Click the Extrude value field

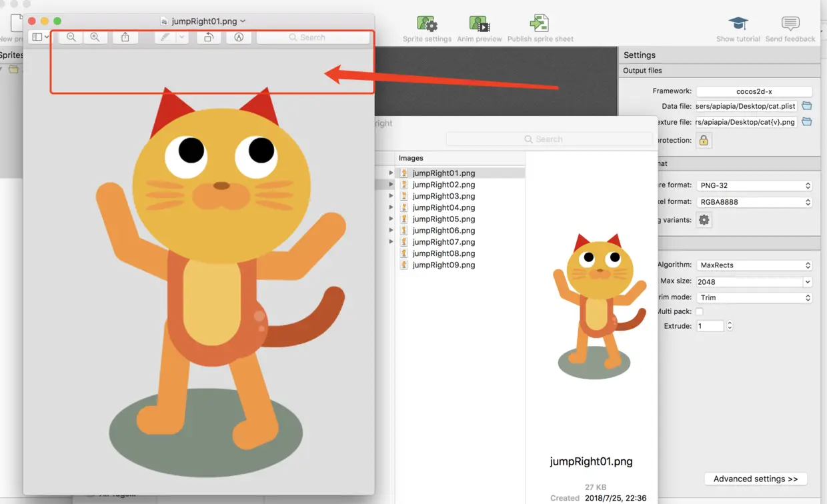tap(710, 326)
